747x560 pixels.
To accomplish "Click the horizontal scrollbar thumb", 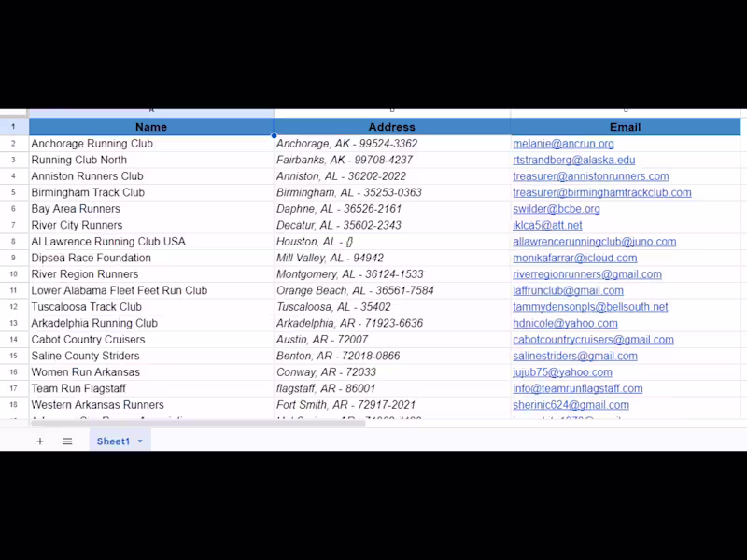I will point(198,423).
